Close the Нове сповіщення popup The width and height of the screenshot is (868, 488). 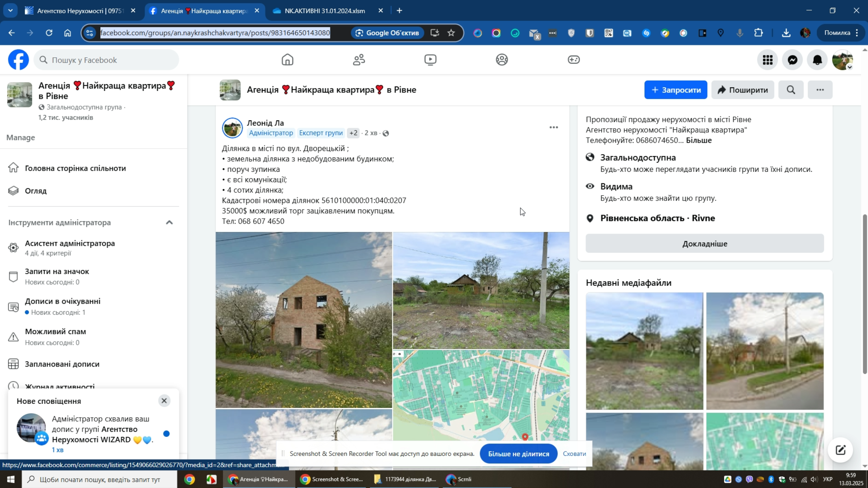tap(164, 401)
